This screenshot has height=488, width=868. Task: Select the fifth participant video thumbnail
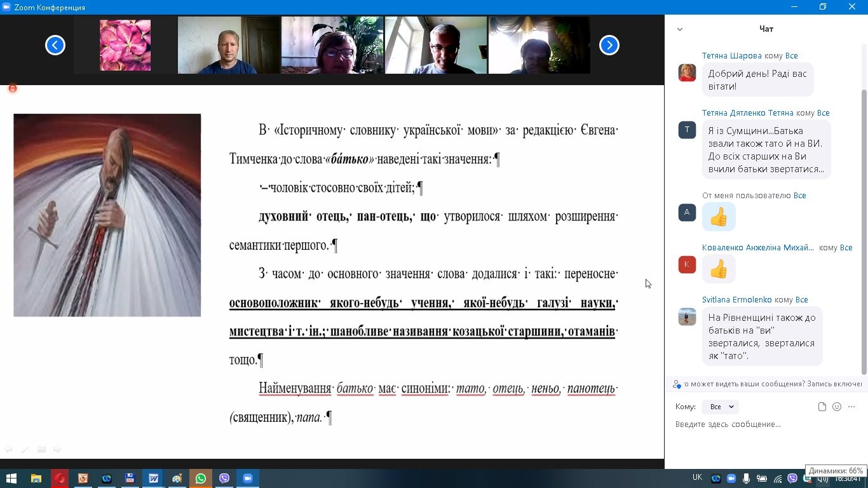click(x=539, y=45)
